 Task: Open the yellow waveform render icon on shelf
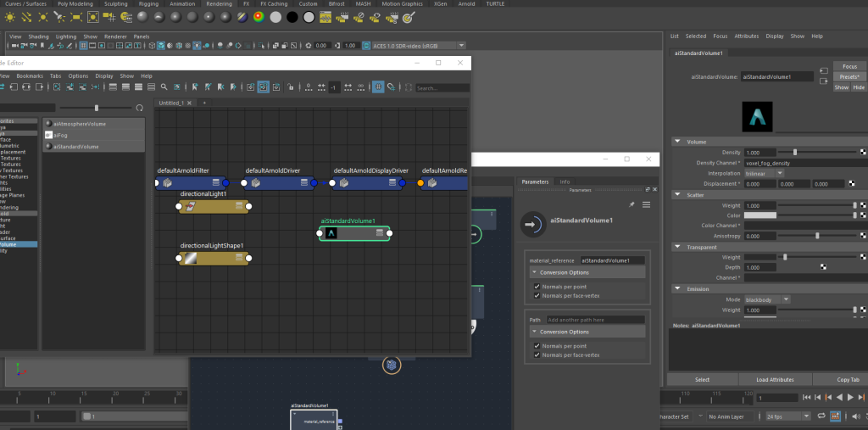[325, 17]
